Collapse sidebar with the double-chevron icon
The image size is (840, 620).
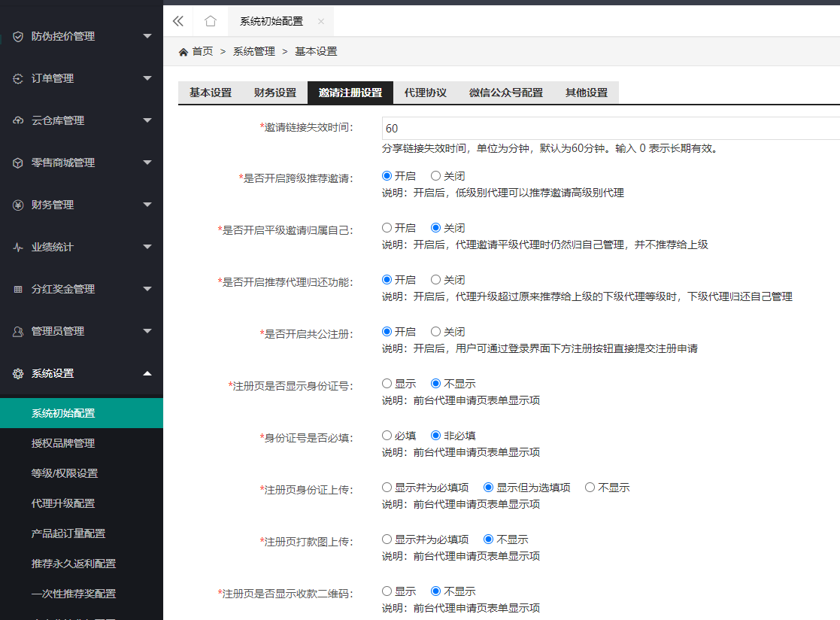pyautogui.click(x=178, y=21)
